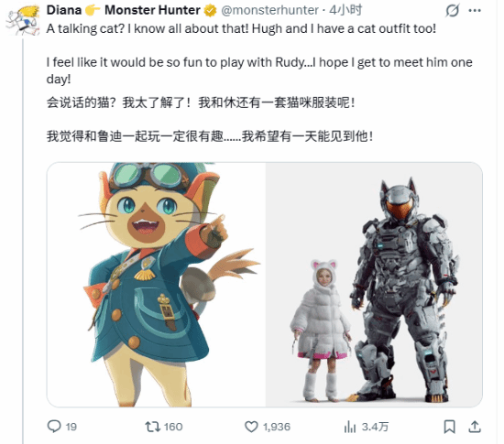The width and height of the screenshot is (504, 444).
Task: Click the 19 replies count
Action: tap(71, 427)
